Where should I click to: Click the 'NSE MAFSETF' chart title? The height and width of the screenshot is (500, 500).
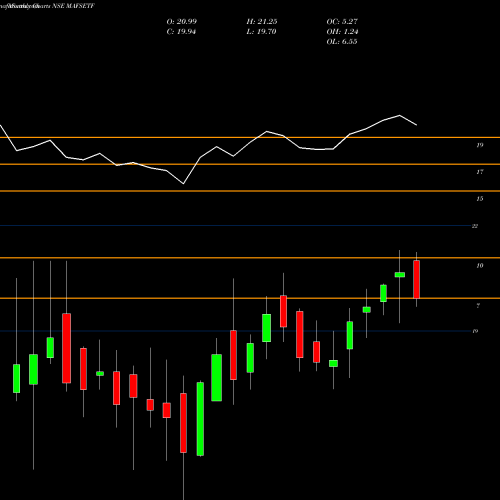click(x=73, y=6)
